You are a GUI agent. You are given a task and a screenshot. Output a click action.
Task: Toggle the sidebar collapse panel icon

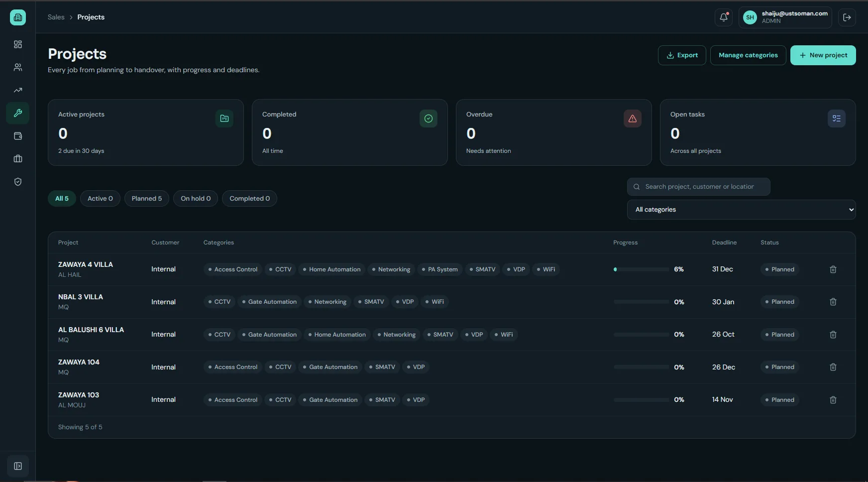[18, 466]
